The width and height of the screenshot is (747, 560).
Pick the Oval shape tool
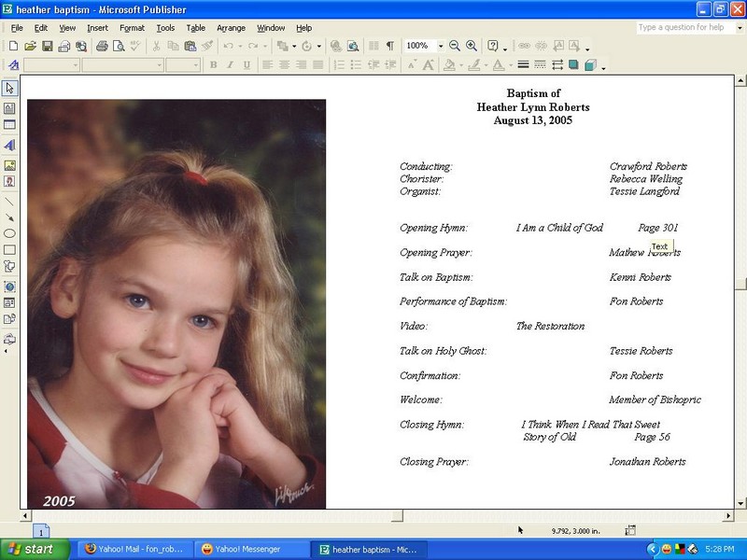[9, 233]
